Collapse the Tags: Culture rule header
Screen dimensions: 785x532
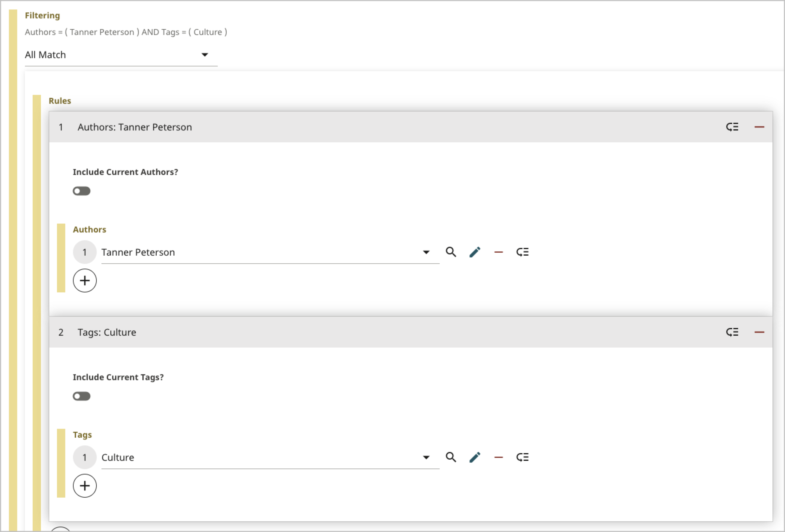107,332
